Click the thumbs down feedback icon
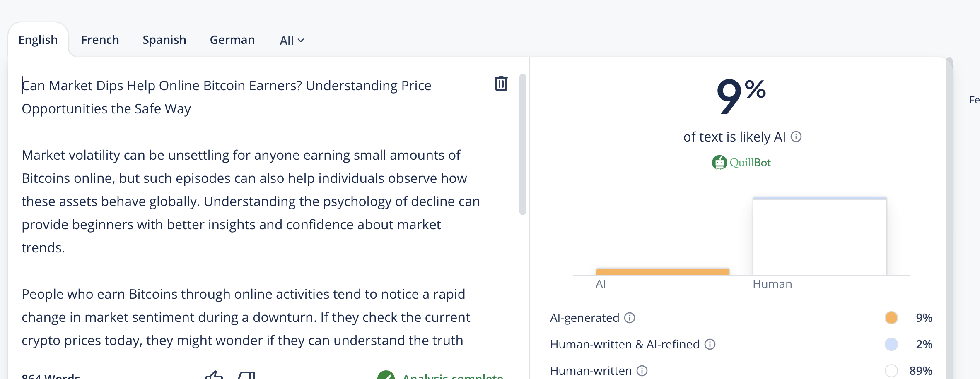Screen dimensions: 980x379 [x=247, y=375]
